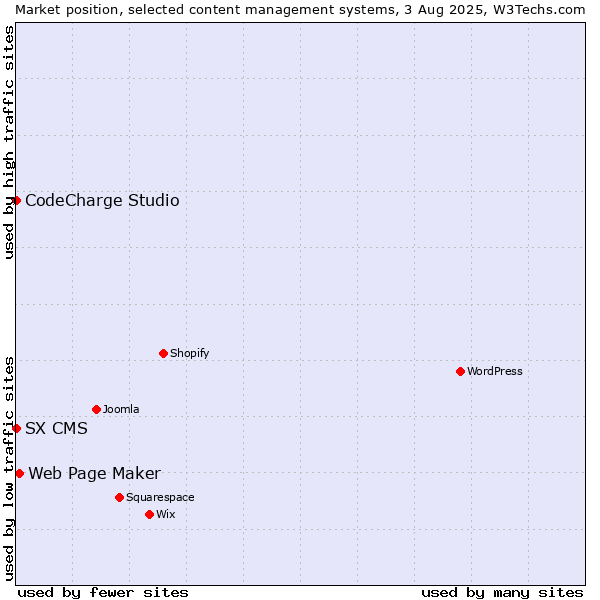Select the Shopify data point
The height and width of the screenshot is (600, 600).
pyautogui.click(x=163, y=354)
